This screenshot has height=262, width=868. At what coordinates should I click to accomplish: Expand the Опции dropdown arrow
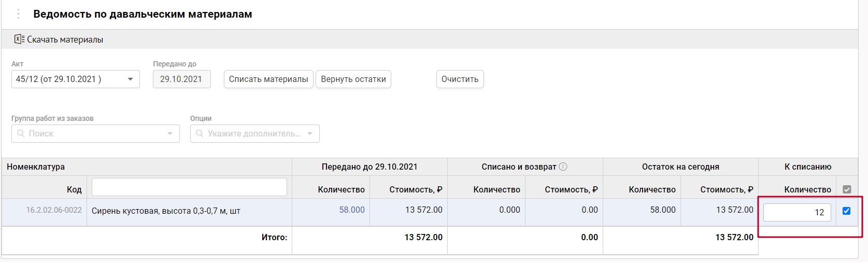point(310,133)
